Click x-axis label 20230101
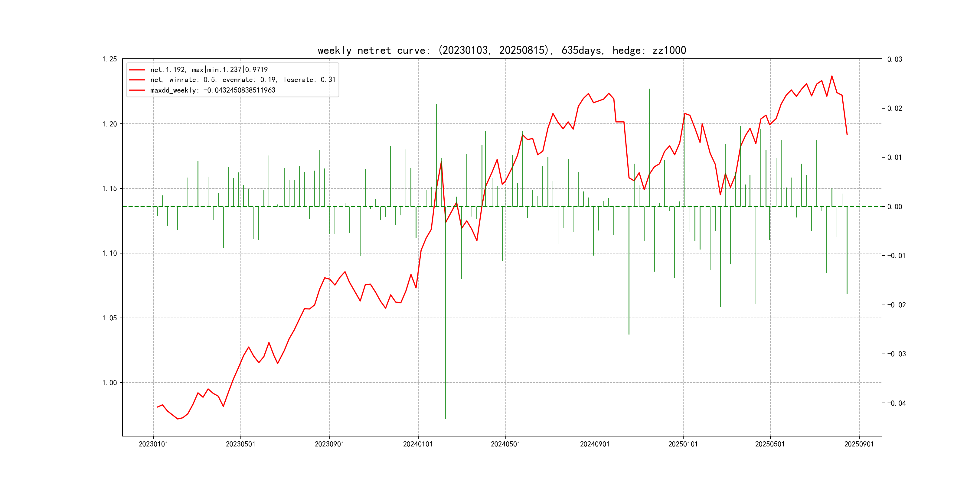Image resolution: width=980 pixels, height=490 pixels. click(153, 444)
